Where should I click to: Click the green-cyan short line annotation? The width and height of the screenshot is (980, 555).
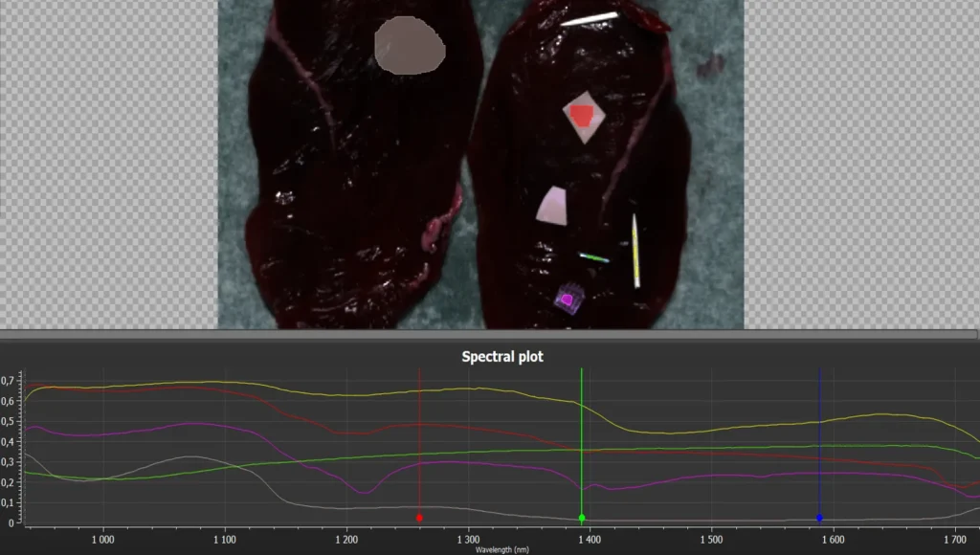[x=593, y=257]
